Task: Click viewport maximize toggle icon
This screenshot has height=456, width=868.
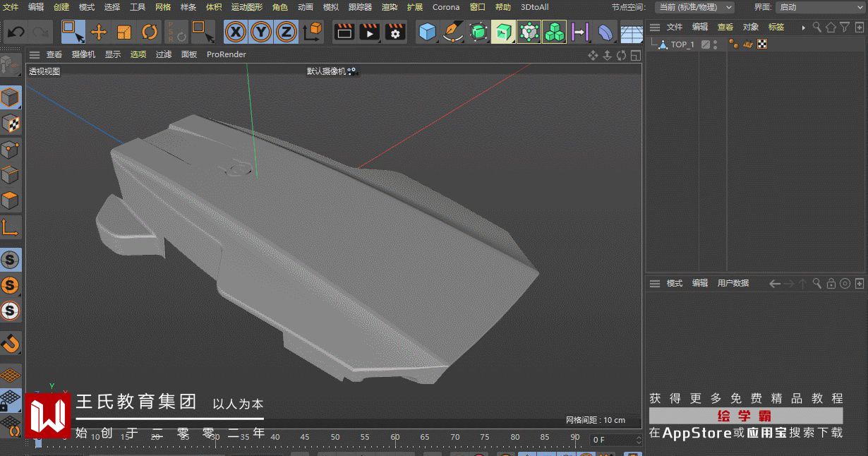Action: coord(635,55)
